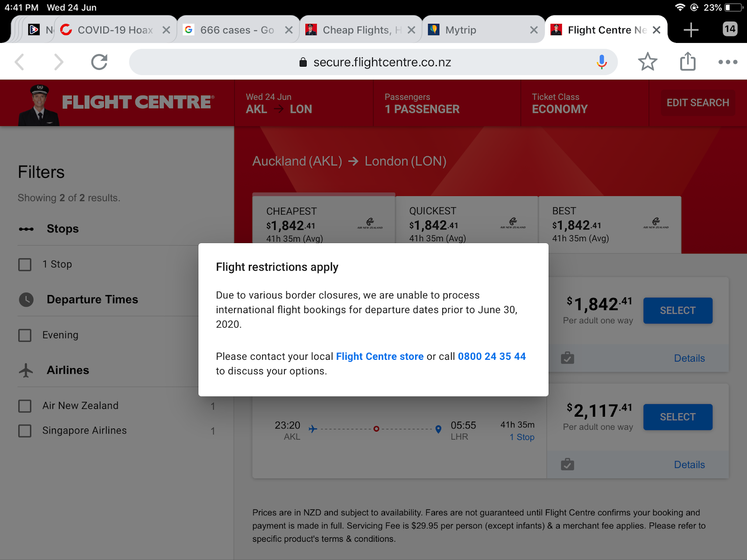747x560 pixels.
Task: Tick the 1 Stop filter checkbox
Action: (25, 265)
